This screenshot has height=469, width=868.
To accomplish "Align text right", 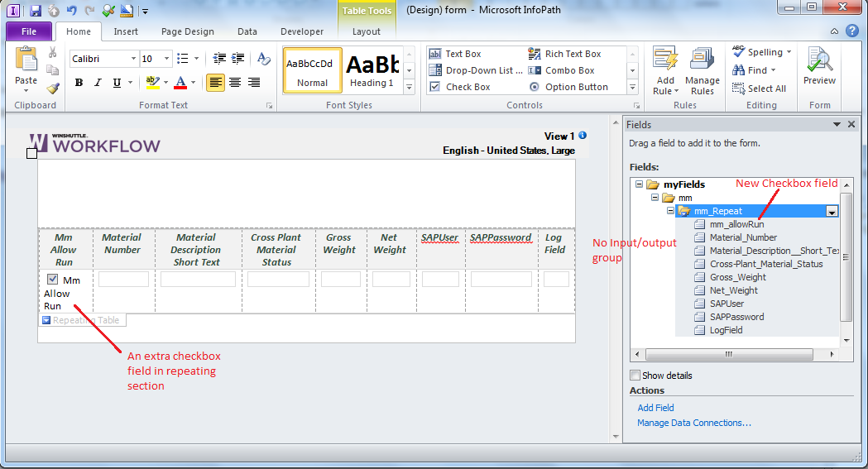I will pos(254,83).
